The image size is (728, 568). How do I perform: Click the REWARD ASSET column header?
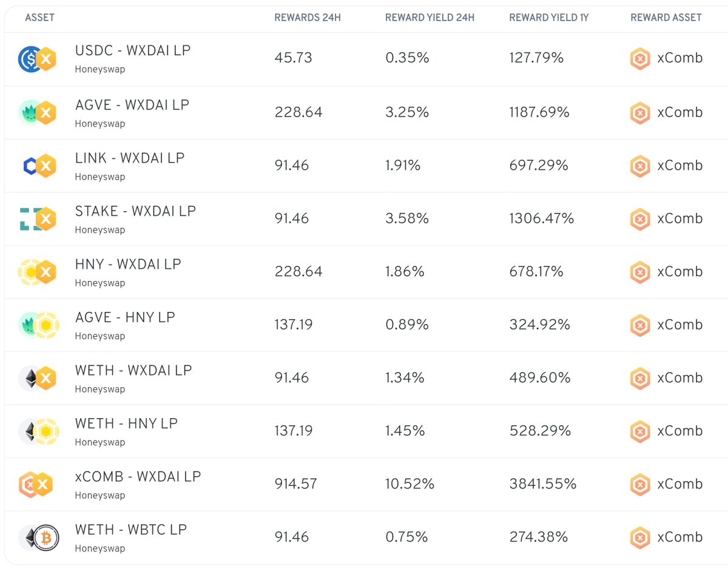tap(666, 18)
